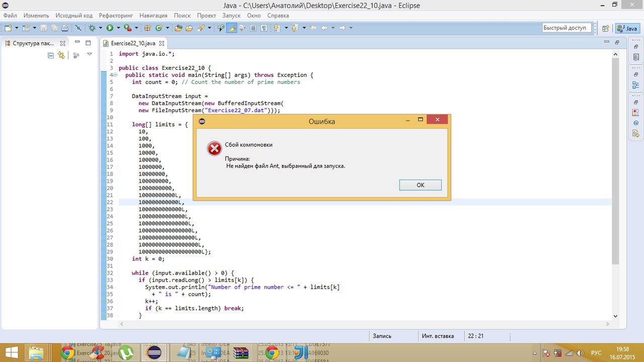Screen dimensions: 644x362
Task: Open the Run configurations dropdown arrow
Action: 118,28
